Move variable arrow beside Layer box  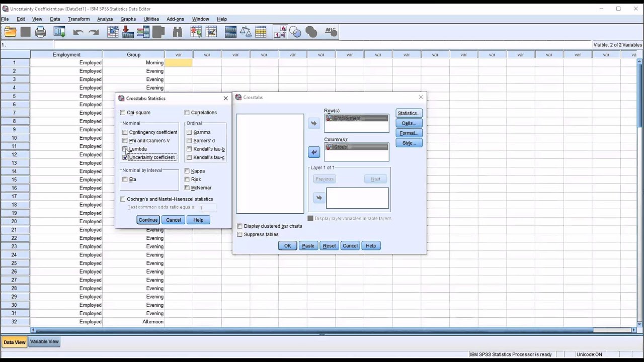[x=319, y=198]
